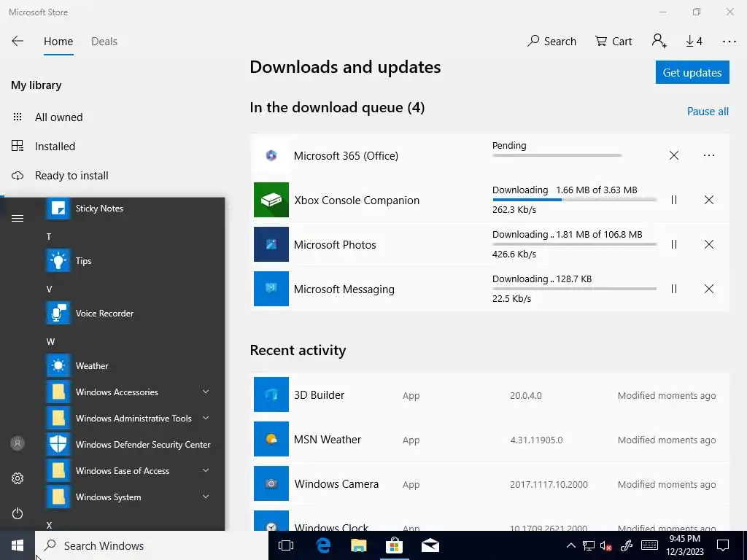Image resolution: width=747 pixels, height=560 pixels.
Task: Click the Microsoft Photos progress bar
Action: click(574, 244)
